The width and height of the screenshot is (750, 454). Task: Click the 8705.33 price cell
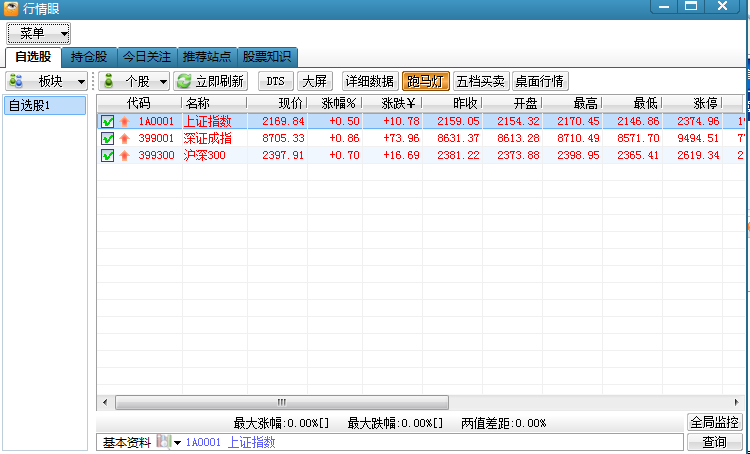tap(277, 139)
